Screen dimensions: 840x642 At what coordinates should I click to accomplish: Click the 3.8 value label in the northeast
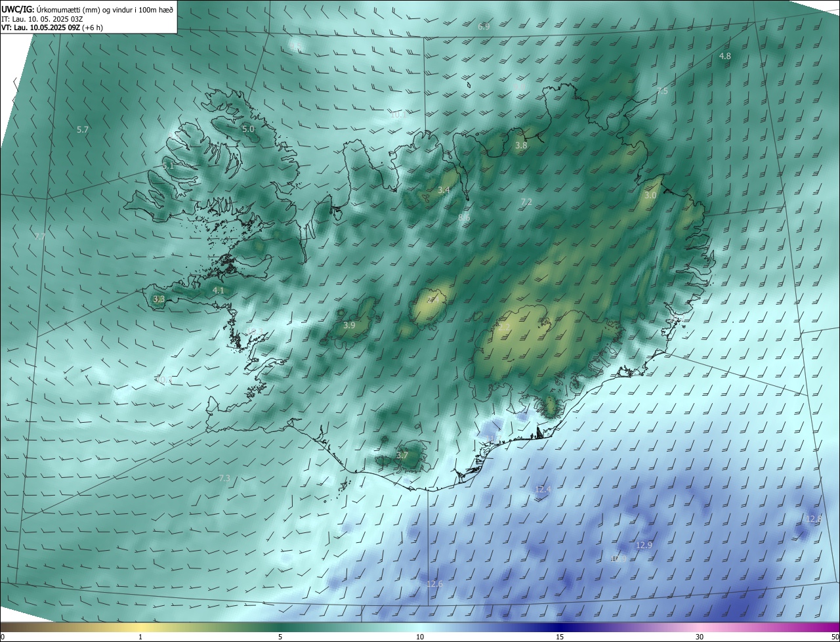[x=521, y=146]
